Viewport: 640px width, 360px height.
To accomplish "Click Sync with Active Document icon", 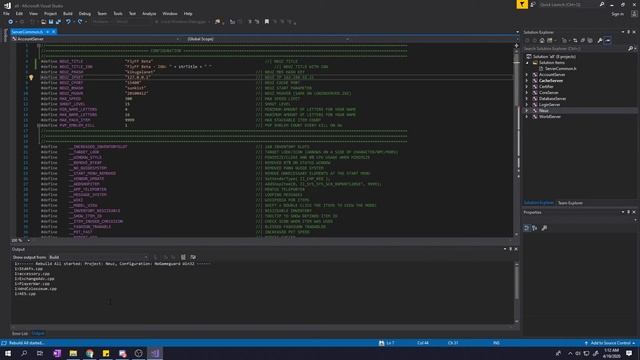I will point(575,40).
